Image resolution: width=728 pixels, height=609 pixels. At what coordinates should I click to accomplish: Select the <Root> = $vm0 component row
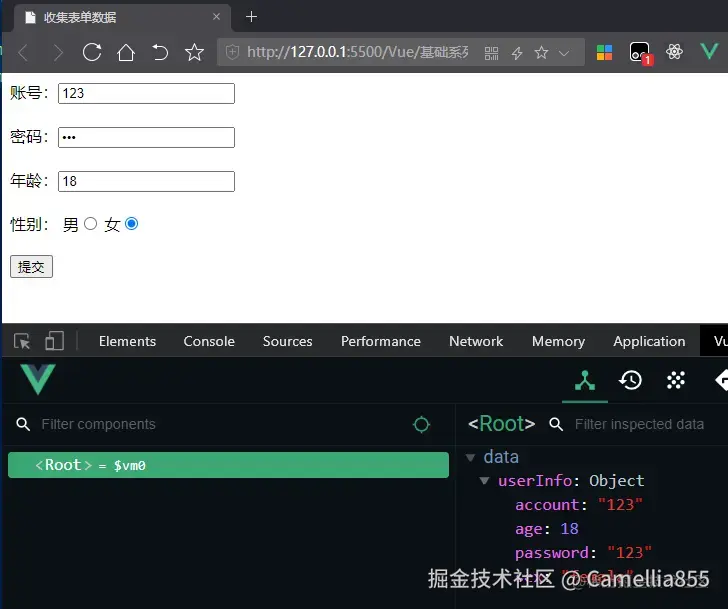[228, 465]
